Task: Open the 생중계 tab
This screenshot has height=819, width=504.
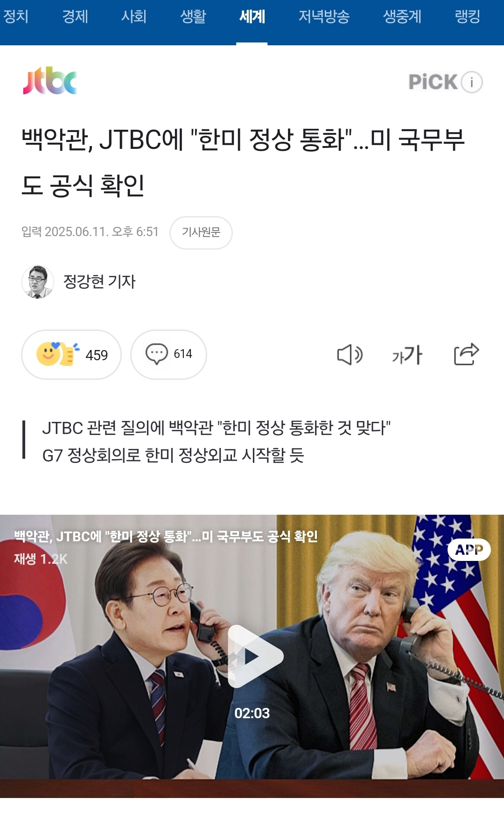Action: click(402, 17)
